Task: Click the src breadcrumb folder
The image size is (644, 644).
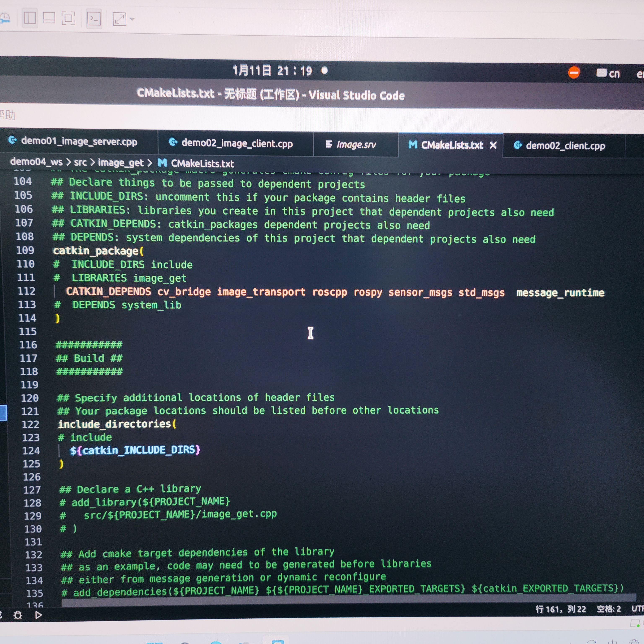Action: pyautogui.click(x=80, y=162)
